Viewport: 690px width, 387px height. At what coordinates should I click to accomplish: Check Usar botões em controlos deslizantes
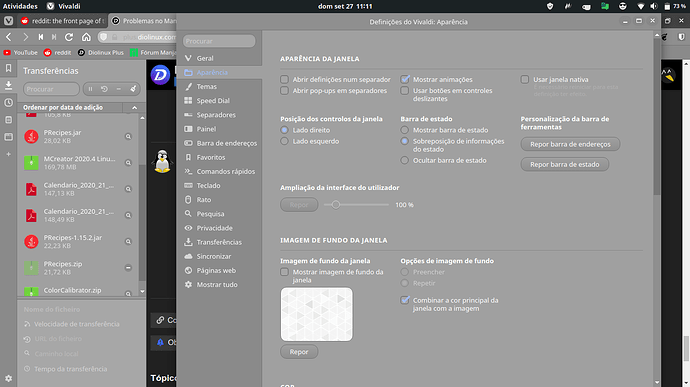(x=405, y=90)
